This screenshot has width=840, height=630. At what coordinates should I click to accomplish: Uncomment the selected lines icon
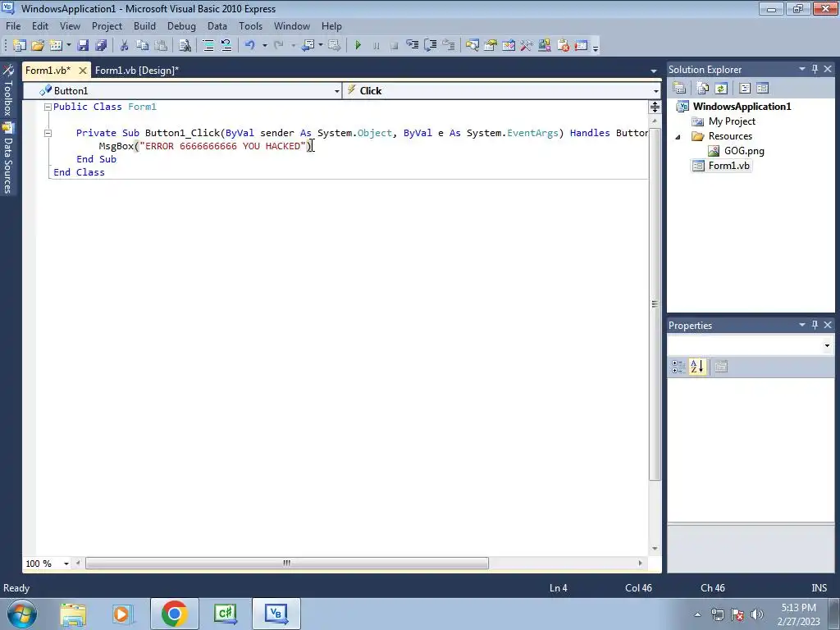[226, 46]
